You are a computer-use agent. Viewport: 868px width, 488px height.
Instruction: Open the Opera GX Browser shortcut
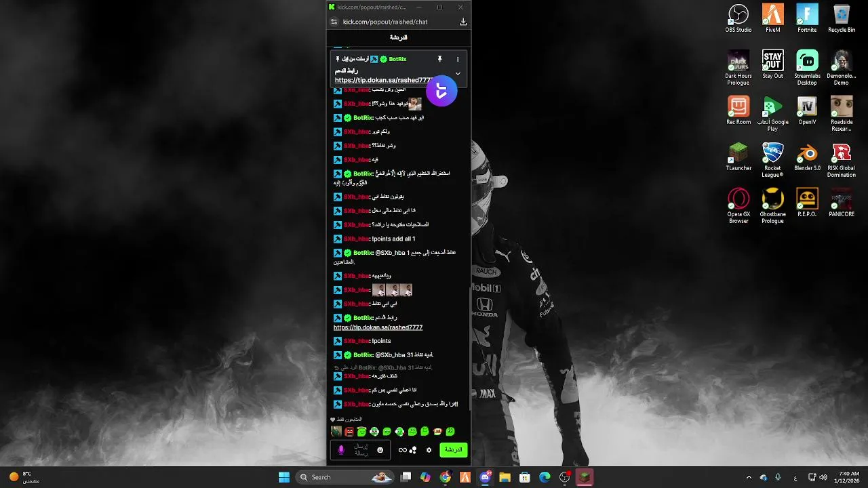point(738,206)
